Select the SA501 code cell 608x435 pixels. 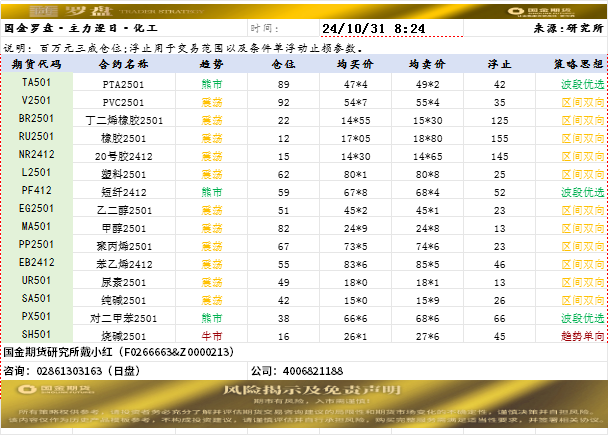pyautogui.click(x=36, y=299)
